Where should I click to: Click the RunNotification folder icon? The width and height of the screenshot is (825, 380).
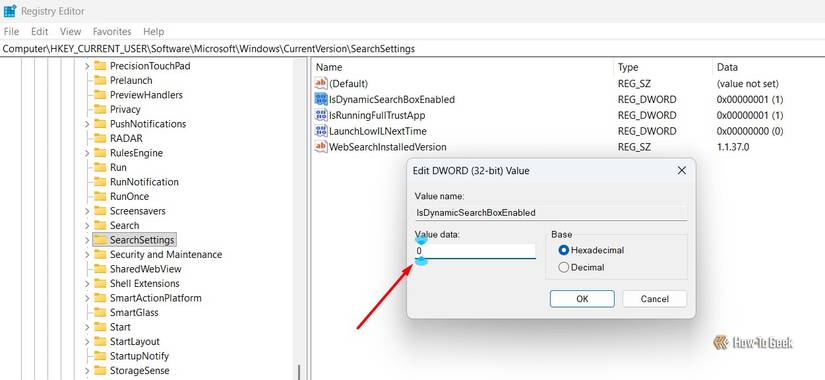click(x=100, y=182)
